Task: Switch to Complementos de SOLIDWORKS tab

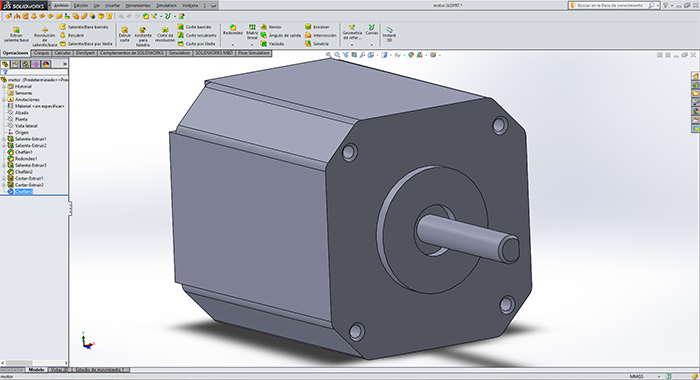Action: (x=132, y=53)
